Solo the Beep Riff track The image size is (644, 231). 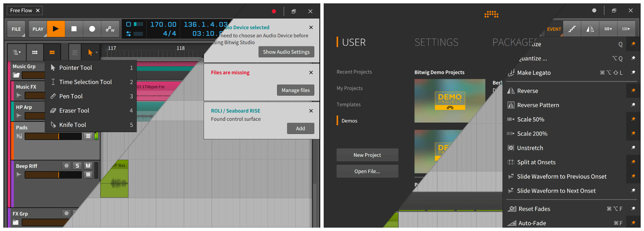[77, 166]
